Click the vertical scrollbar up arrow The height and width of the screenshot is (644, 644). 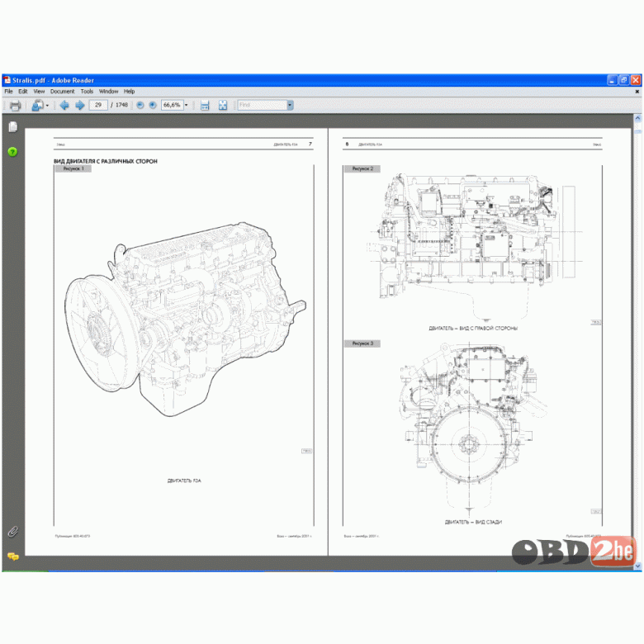(637, 119)
